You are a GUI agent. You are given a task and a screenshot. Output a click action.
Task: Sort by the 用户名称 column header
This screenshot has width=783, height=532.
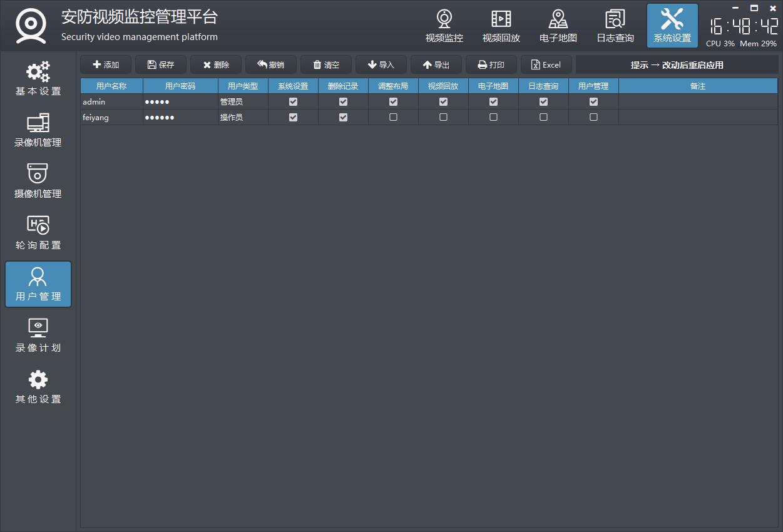pos(111,86)
